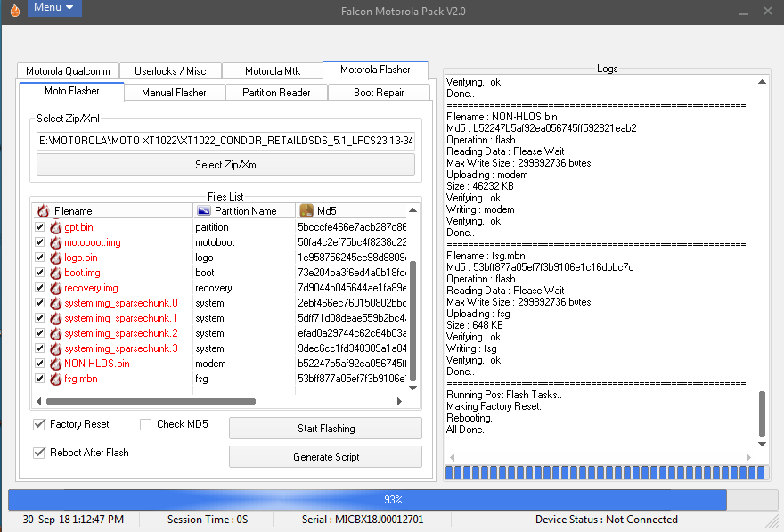Toggle Reboot After Flash checkbox

click(39, 453)
